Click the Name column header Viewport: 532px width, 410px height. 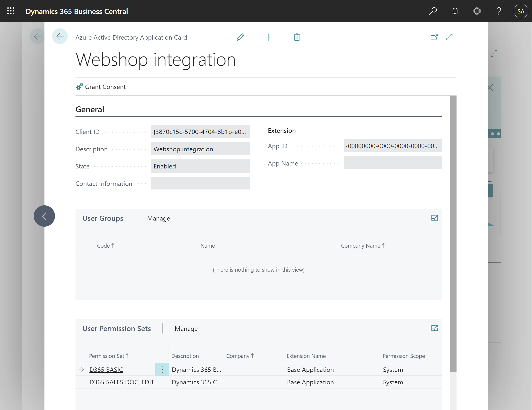[208, 246]
